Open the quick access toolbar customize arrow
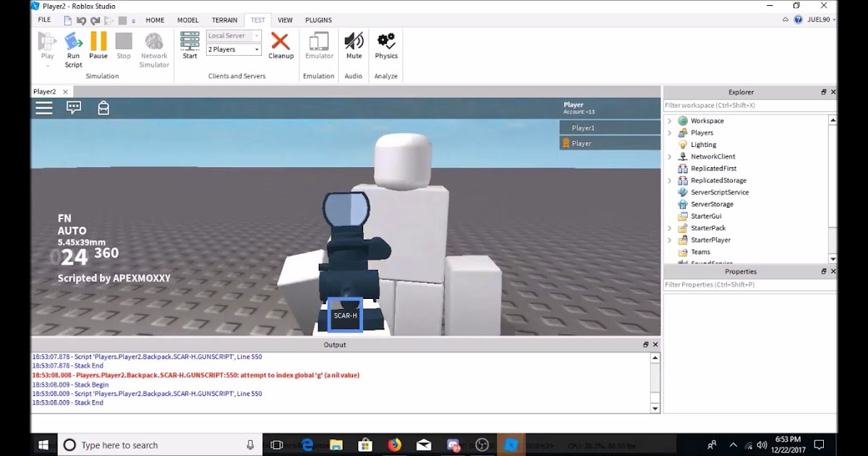The image size is (868, 456). pyautogui.click(x=134, y=20)
